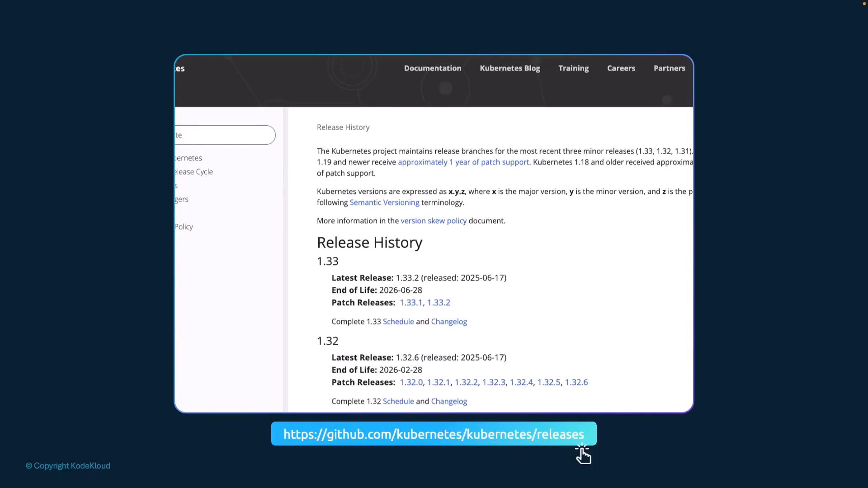Open the 1.32 Changelog link
The image size is (868, 488).
(x=449, y=401)
